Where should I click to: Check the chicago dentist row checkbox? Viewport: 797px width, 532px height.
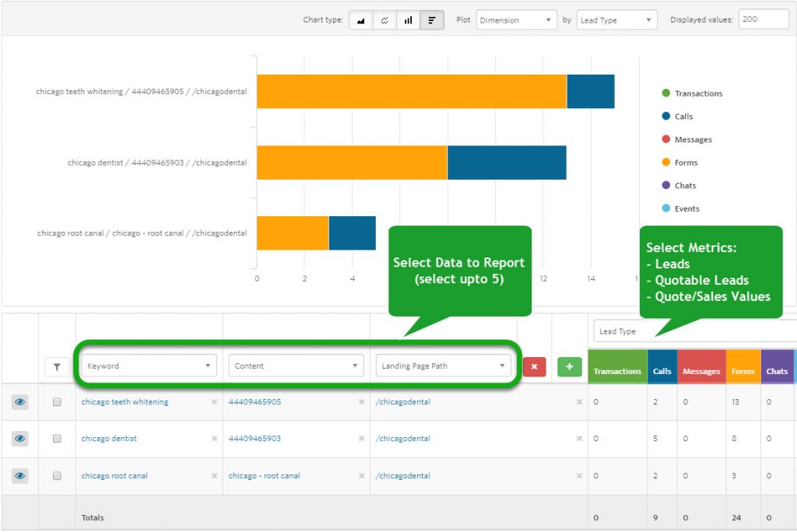(x=57, y=439)
